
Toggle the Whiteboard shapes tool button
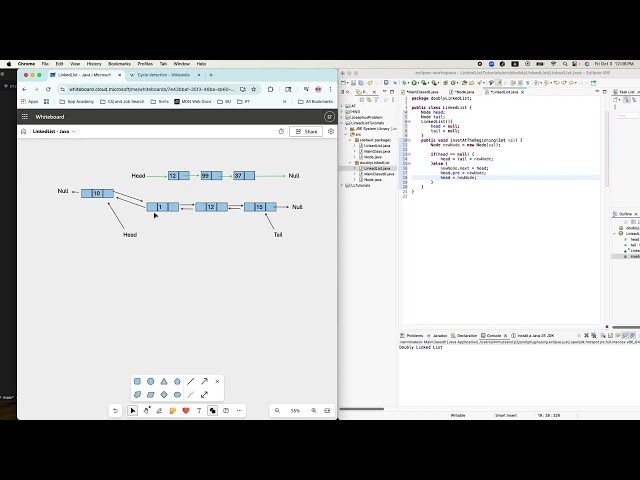213,411
